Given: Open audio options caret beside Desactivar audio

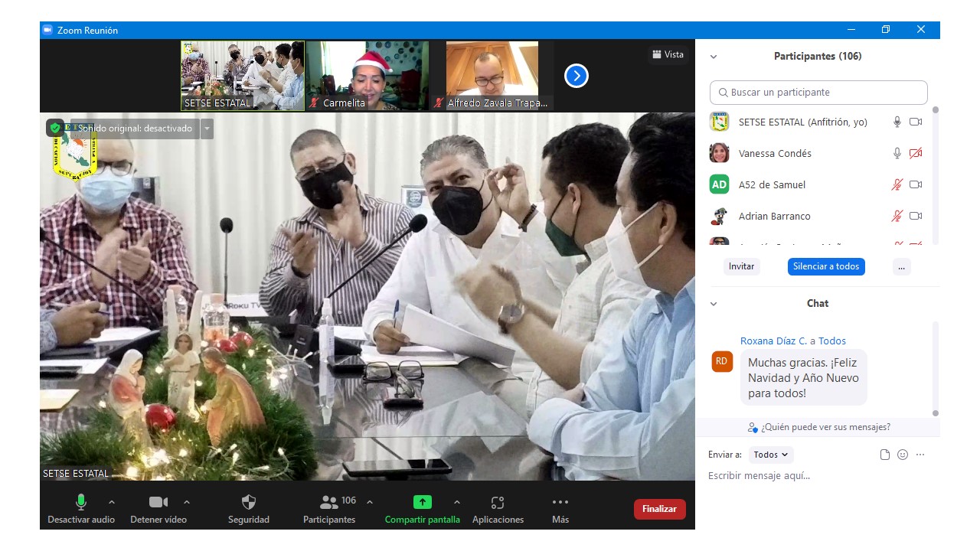Looking at the screenshot, I should coord(112,502).
